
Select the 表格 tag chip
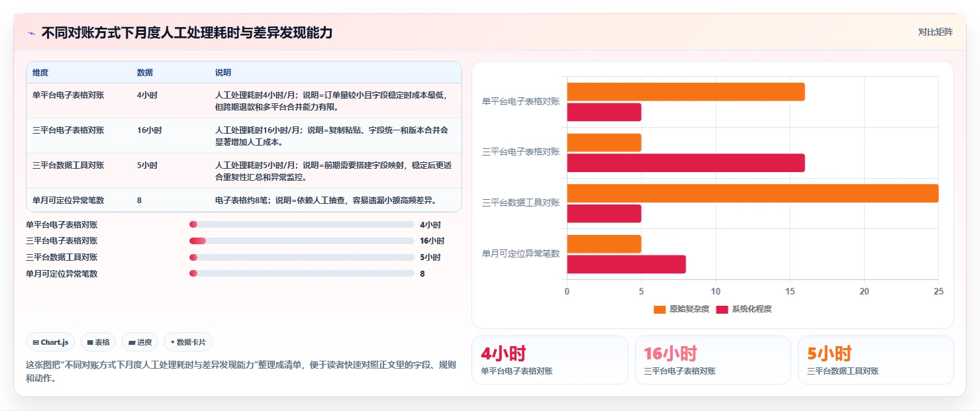98,342
